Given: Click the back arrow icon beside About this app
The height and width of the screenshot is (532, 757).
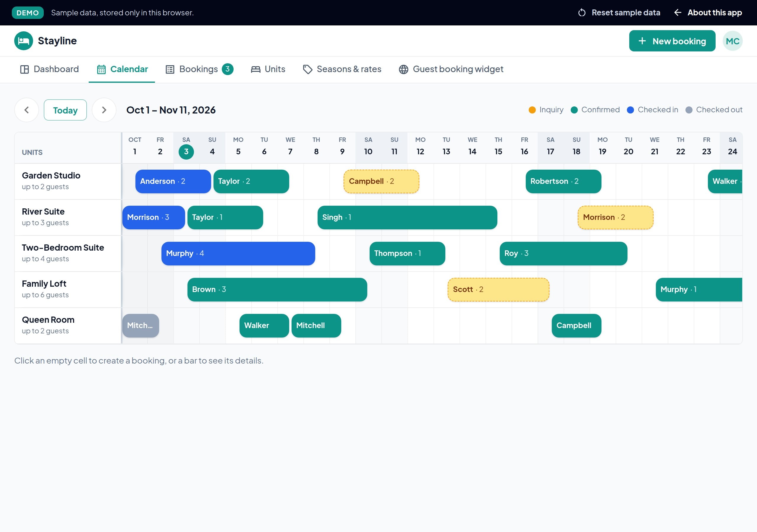Looking at the screenshot, I should click(x=677, y=13).
